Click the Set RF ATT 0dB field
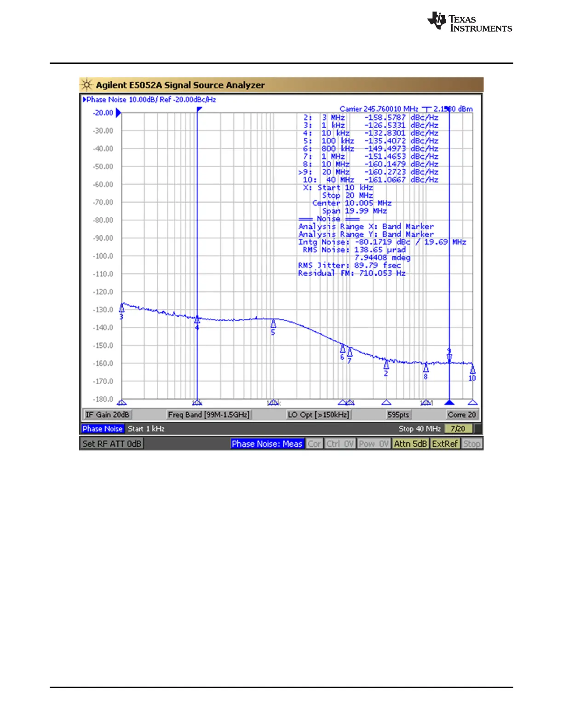This screenshot has height=728, width=563. [x=112, y=444]
